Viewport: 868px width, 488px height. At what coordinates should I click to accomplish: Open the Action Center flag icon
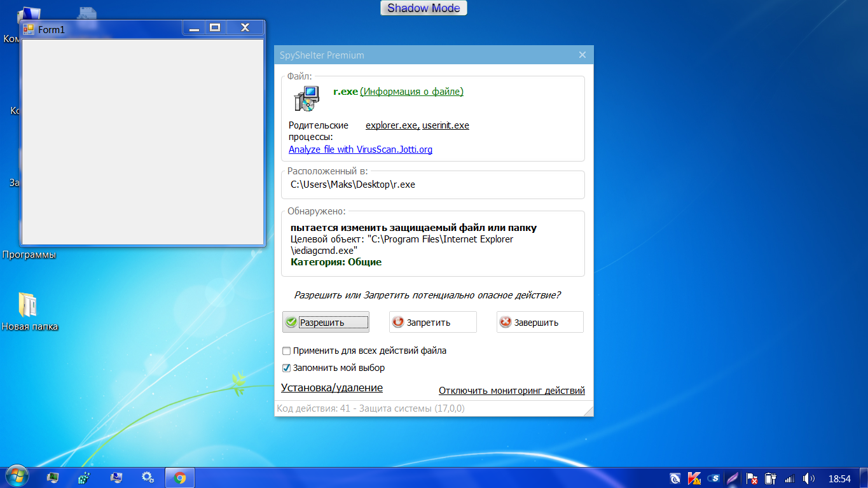[x=752, y=478]
